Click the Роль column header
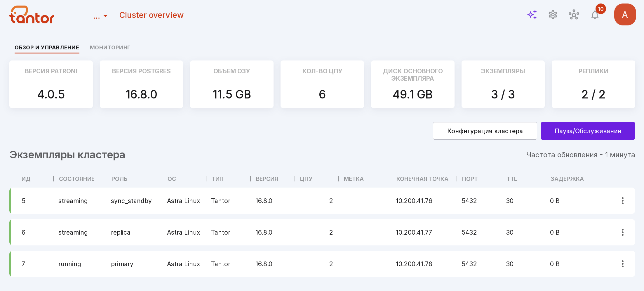 [x=119, y=179]
